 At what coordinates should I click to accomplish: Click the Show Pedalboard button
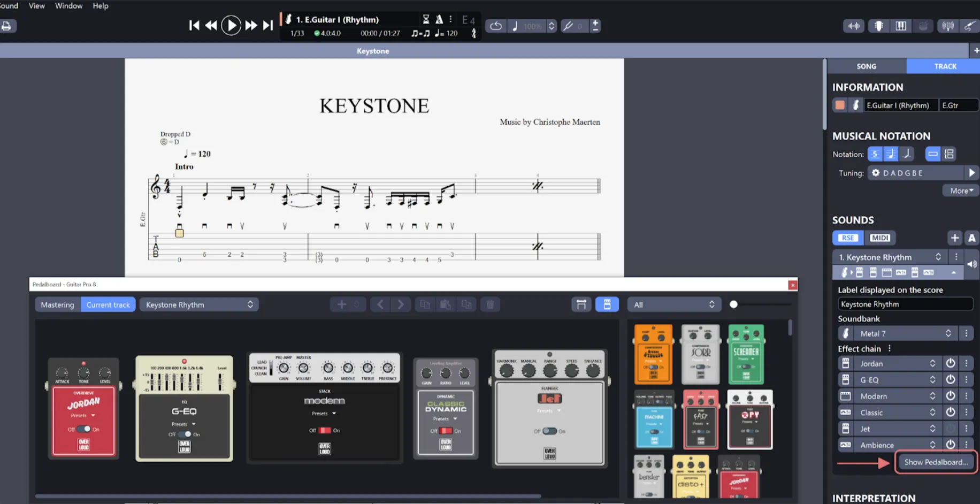pos(936,462)
